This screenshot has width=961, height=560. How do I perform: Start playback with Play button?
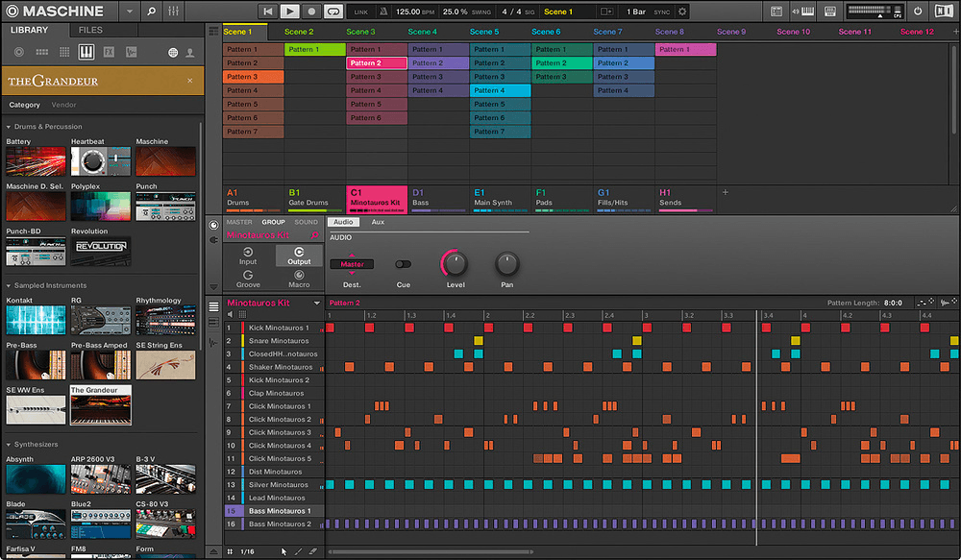pyautogui.click(x=289, y=11)
